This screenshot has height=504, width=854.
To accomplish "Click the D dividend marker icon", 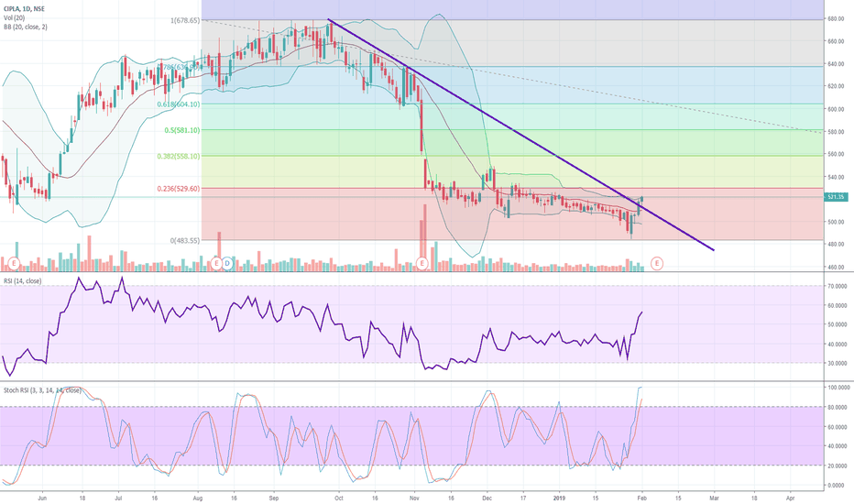I will 227,264.
